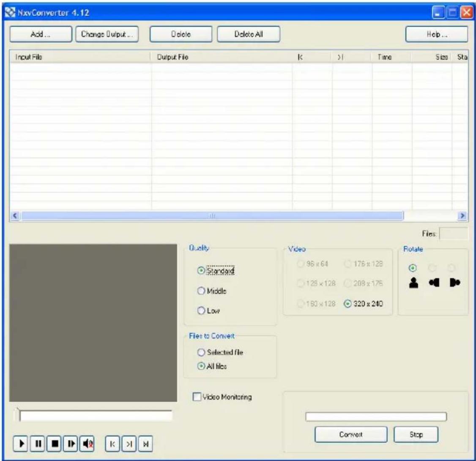Toggle mute on the speaker icon

click(x=87, y=444)
